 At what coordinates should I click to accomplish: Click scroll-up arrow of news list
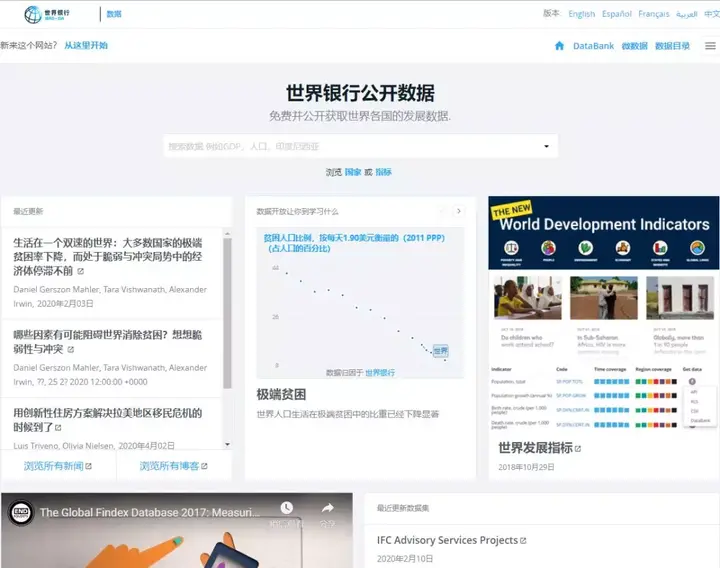pos(227,234)
